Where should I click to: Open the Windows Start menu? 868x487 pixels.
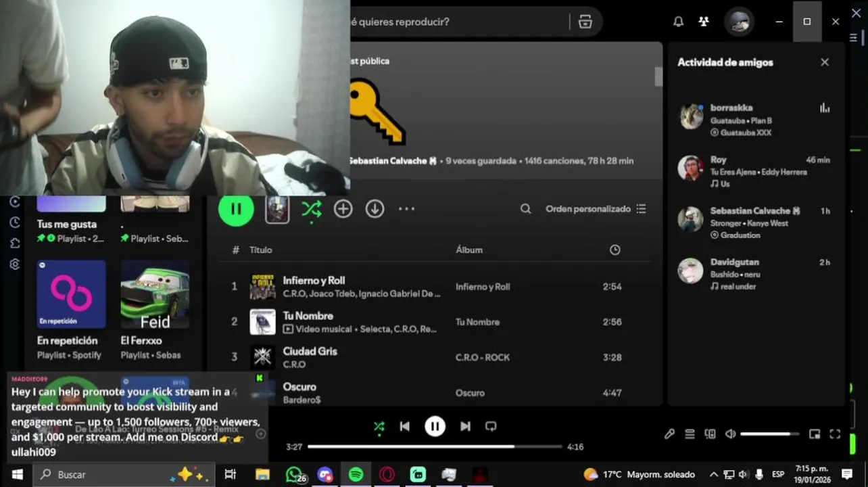pos(16,475)
